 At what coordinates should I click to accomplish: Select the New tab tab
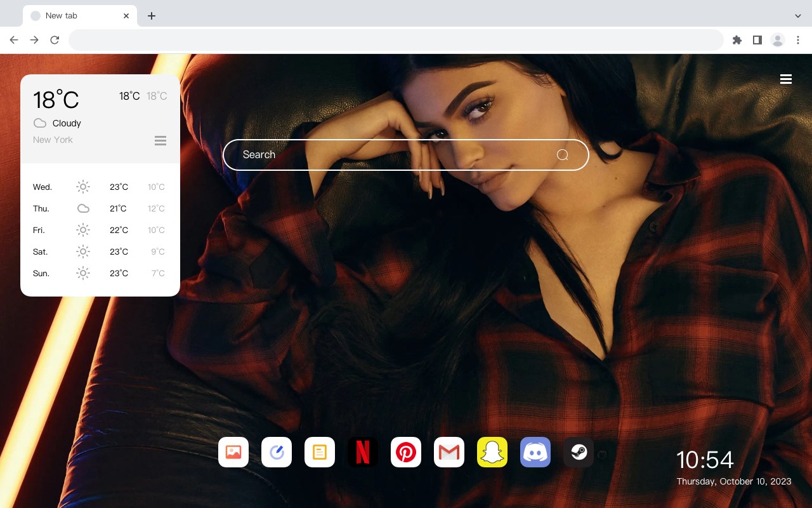pos(80,16)
